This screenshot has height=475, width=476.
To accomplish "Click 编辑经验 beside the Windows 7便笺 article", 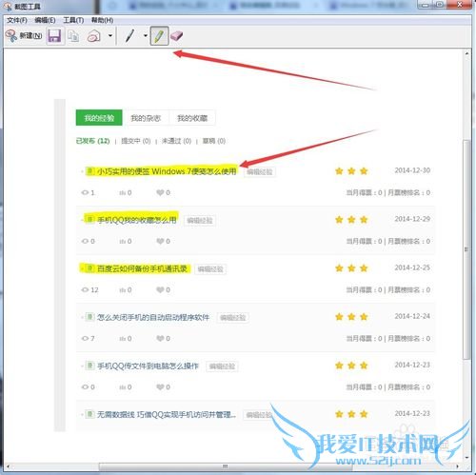I will (260, 172).
